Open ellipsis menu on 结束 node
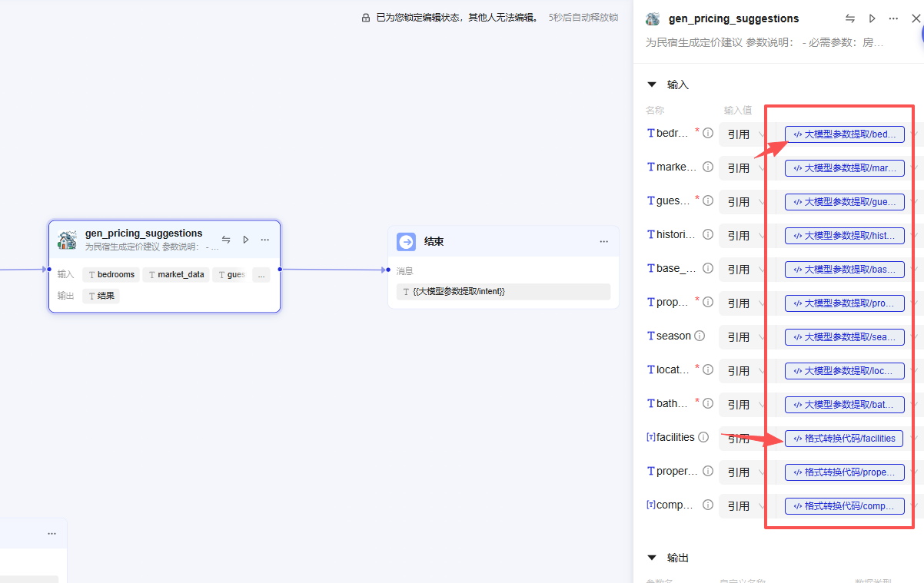This screenshot has width=924, height=583. pyautogui.click(x=603, y=242)
